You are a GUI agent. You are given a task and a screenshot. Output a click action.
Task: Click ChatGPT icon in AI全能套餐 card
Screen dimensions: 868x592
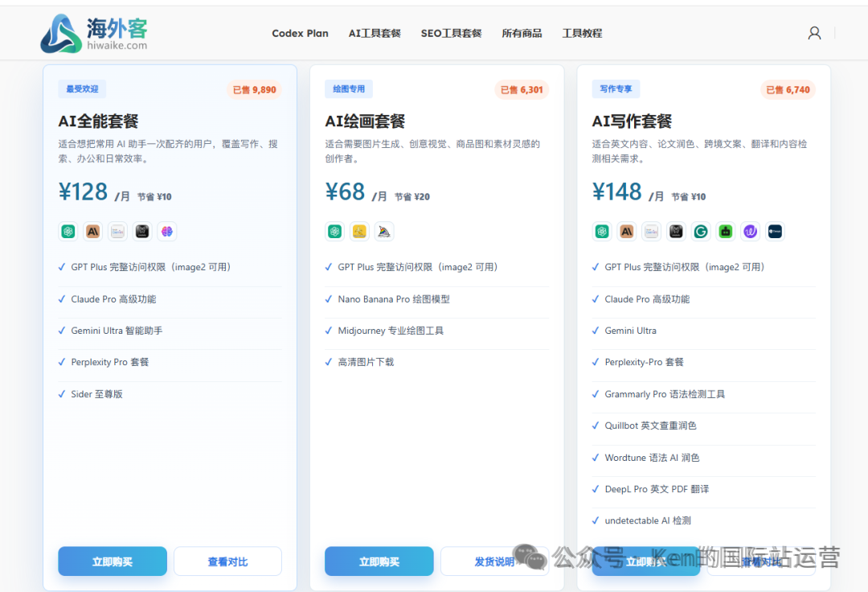pyautogui.click(x=68, y=232)
